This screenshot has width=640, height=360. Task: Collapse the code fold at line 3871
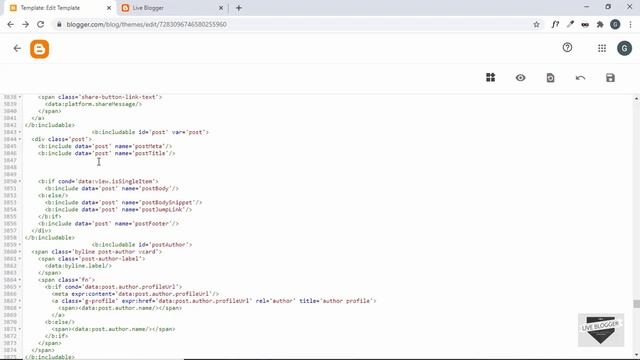point(20,329)
